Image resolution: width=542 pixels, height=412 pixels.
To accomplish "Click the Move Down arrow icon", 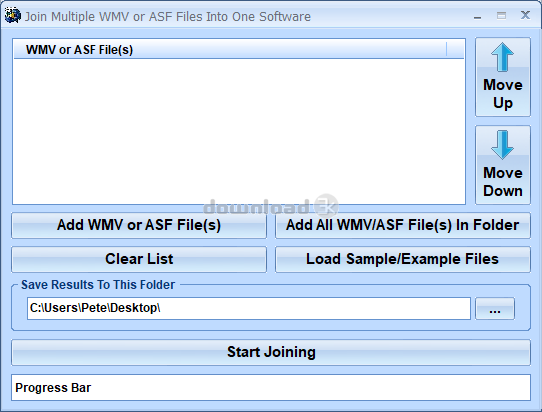I will click(x=502, y=144).
